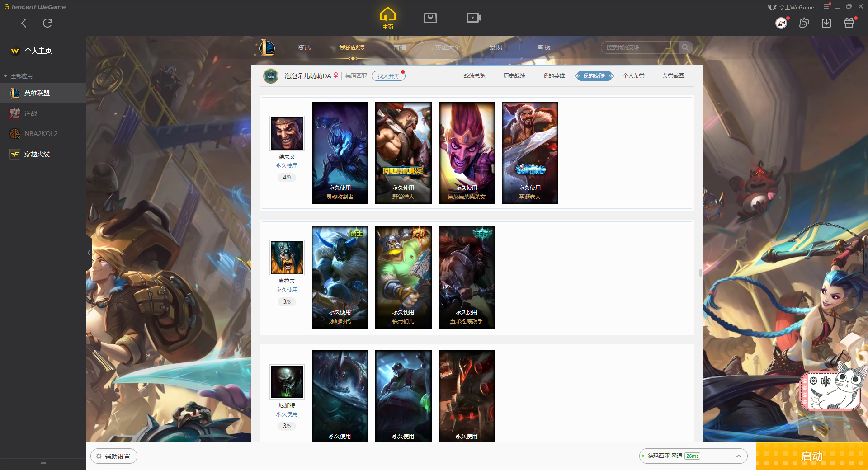This screenshot has height=470, width=868.
Task: Switch to 我的战绩 tab
Action: [x=352, y=47]
